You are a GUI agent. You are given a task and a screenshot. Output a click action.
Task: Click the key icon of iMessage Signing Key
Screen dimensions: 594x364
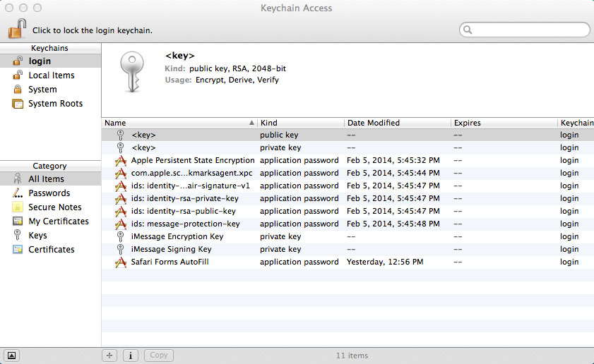point(121,249)
